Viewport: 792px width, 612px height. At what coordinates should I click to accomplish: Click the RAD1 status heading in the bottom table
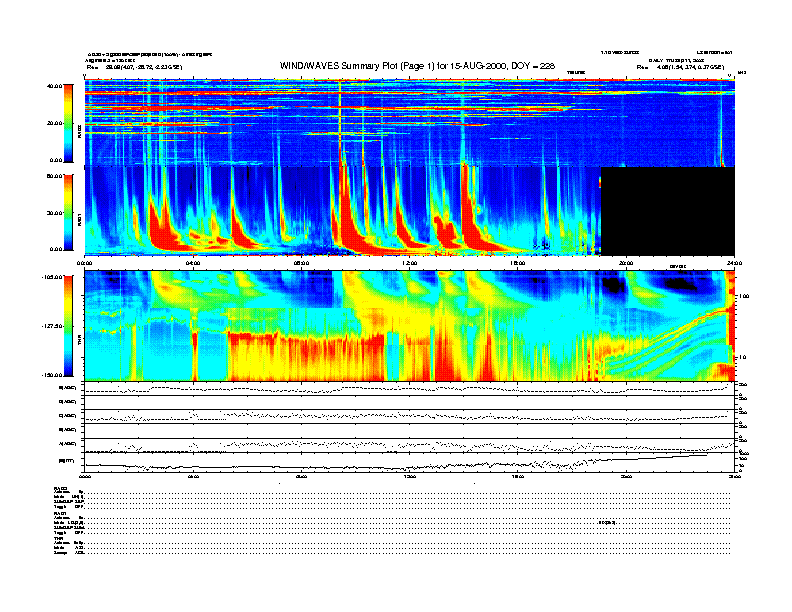click(61, 513)
